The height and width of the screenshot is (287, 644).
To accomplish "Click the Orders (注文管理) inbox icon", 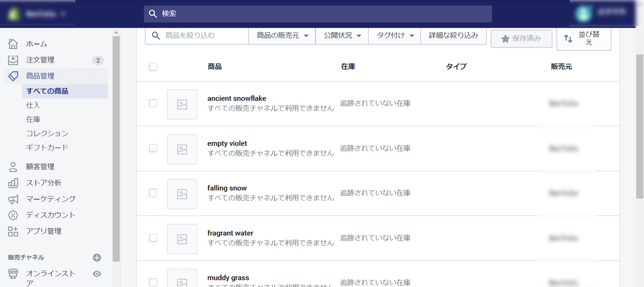I will pyautogui.click(x=13, y=60).
